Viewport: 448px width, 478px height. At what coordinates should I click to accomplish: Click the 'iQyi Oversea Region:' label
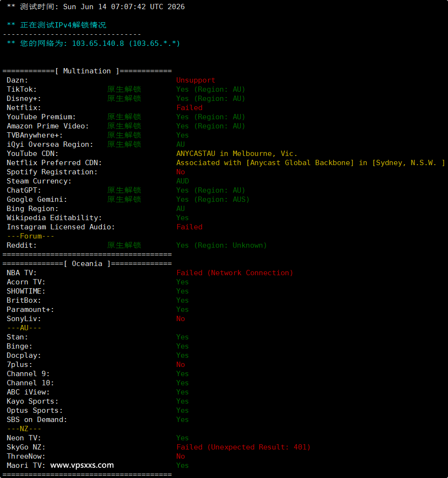pos(50,144)
